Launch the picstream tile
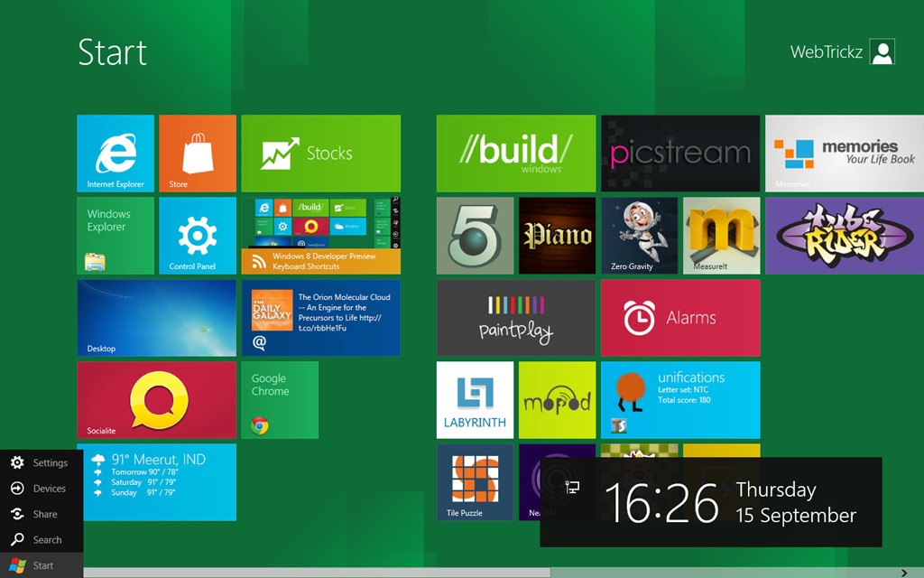 680,154
